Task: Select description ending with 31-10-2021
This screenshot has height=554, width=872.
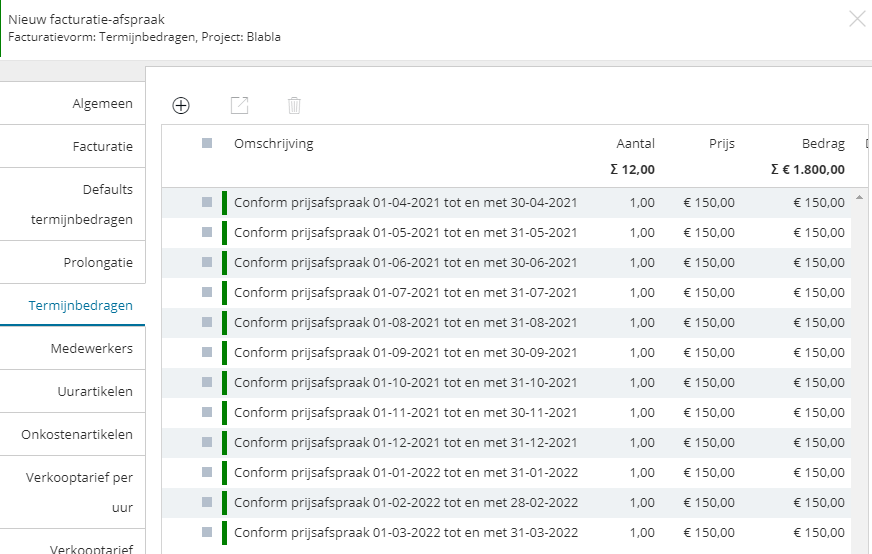Action: (x=405, y=383)
